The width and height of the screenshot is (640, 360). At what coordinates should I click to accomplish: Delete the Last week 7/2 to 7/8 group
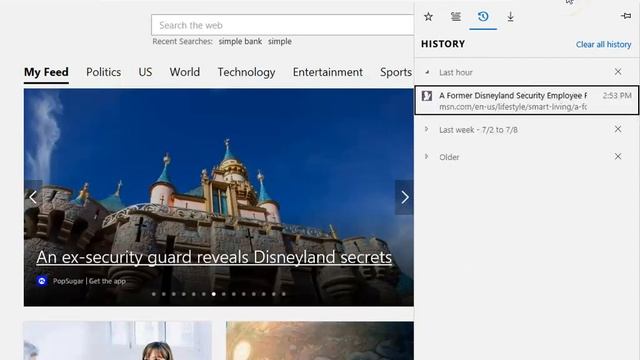[x=618, y=129]
